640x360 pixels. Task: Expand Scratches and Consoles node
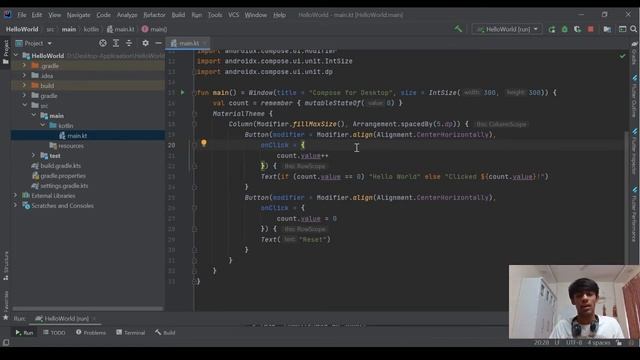(16, 206)
